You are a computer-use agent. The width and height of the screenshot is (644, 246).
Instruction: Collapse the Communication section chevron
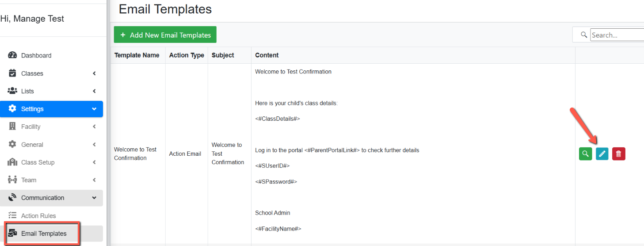(x=94, y=198)
